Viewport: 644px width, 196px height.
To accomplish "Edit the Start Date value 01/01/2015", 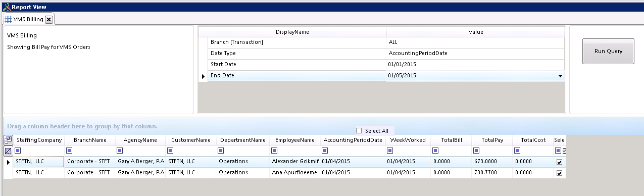I will click(476, 65).
